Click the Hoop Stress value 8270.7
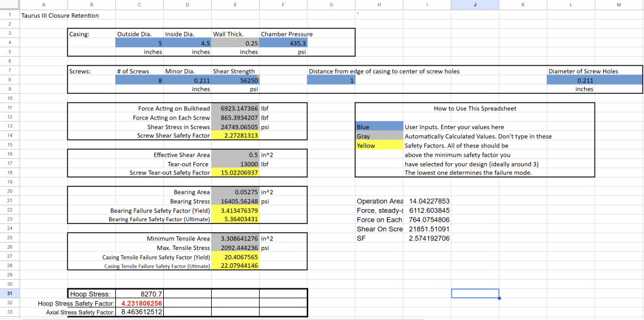The width and height of the screenshot is (644, 320). (140, 294)
